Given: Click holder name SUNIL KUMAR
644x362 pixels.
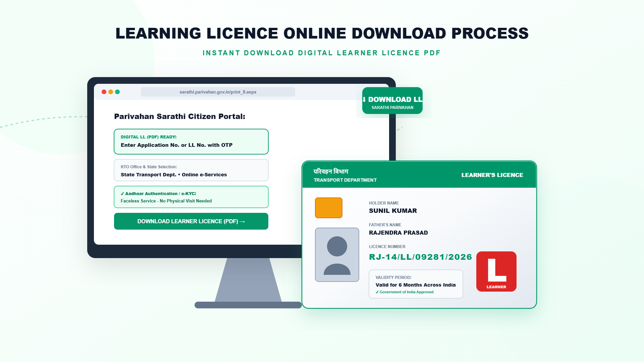Looking at the screenshot, I should [393, 211].
